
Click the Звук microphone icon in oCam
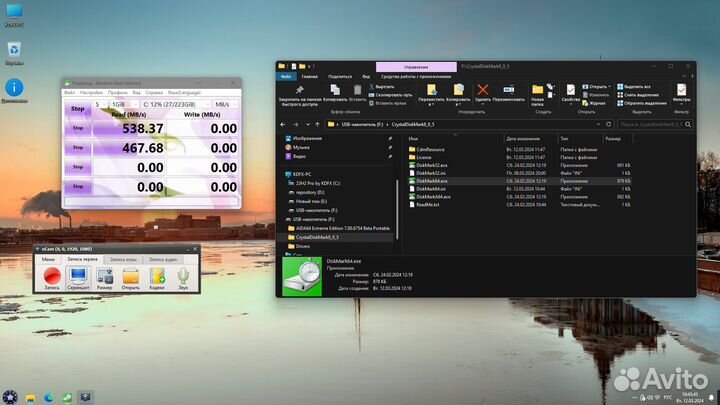[x=183, y=278]
